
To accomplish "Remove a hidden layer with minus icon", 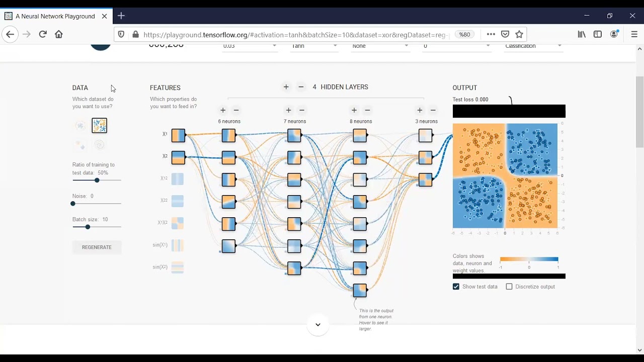I will tap(301, 87).
